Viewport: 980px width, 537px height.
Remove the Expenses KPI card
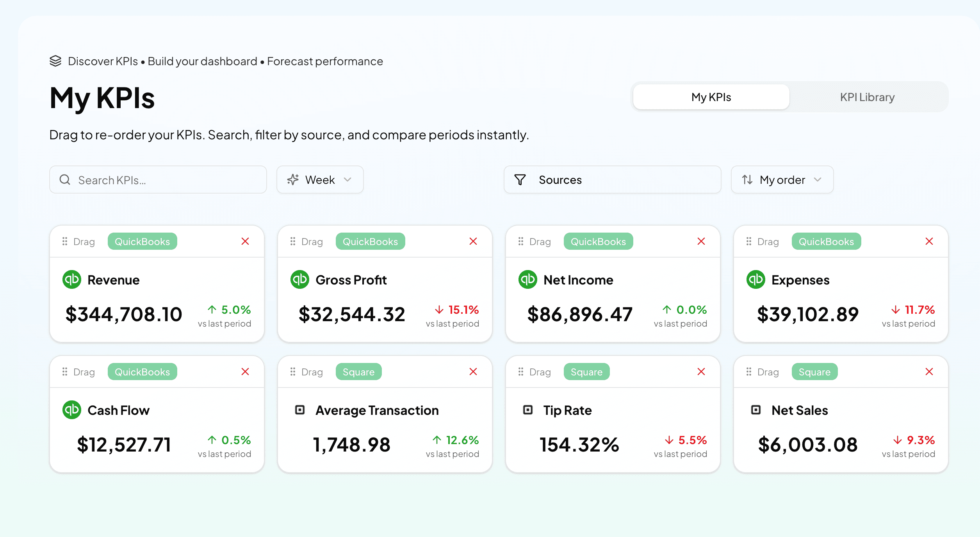coord(928,241)
